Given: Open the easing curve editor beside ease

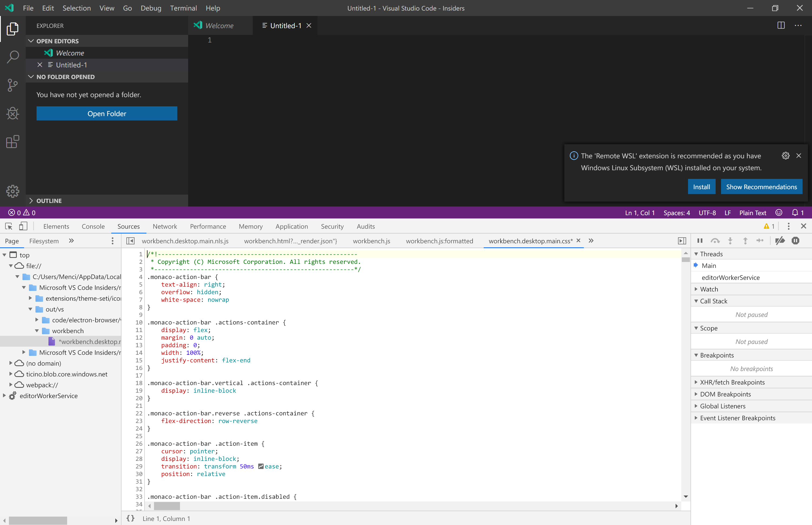Looking at the screenshot, I should coord(261,466).
